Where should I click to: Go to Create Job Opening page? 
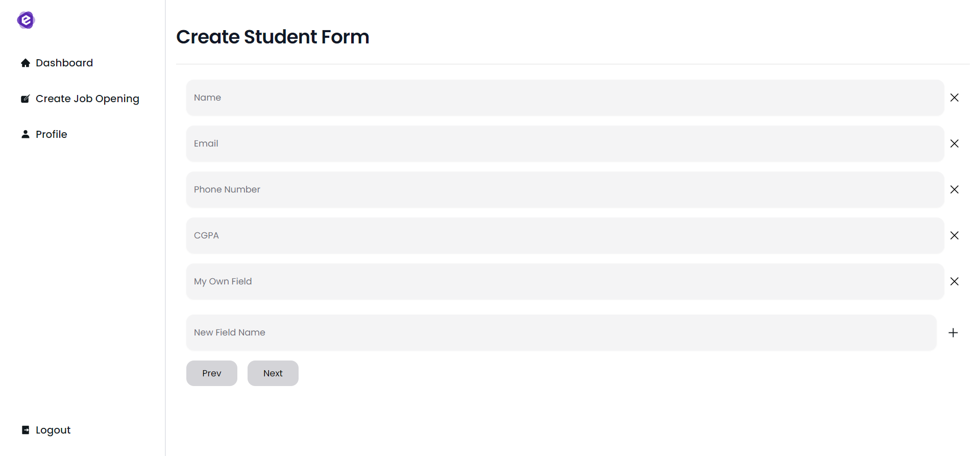(87, 99)
